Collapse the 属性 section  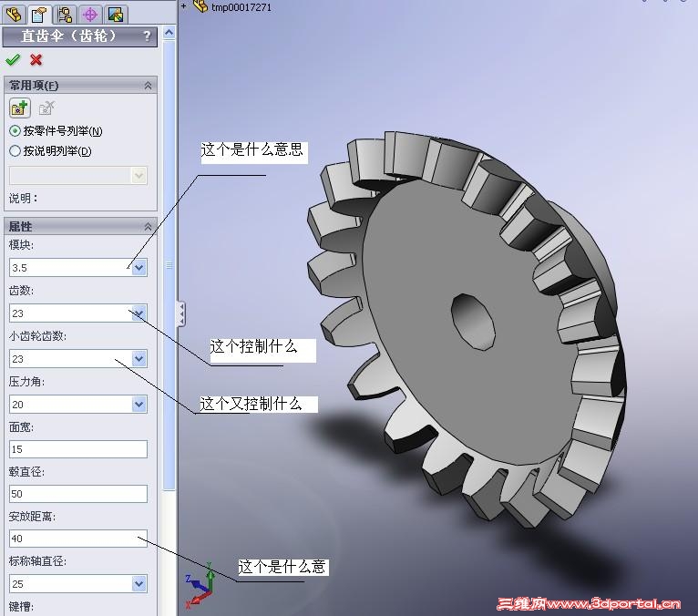pyautogui.click(x=148, y=226)
